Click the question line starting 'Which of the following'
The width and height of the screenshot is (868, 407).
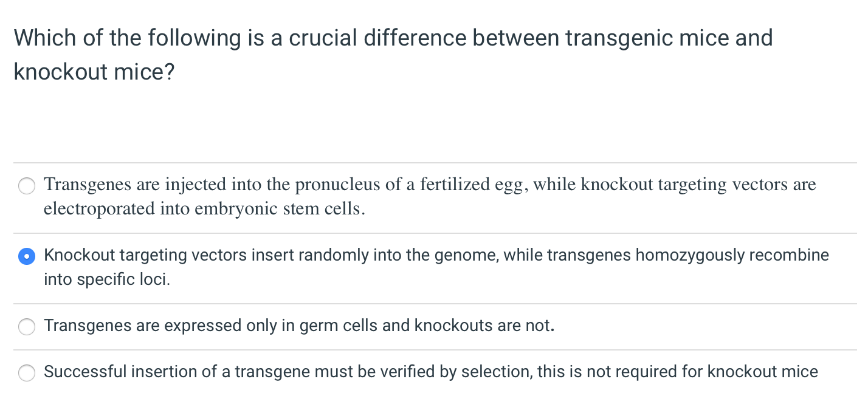coord(393,38)
